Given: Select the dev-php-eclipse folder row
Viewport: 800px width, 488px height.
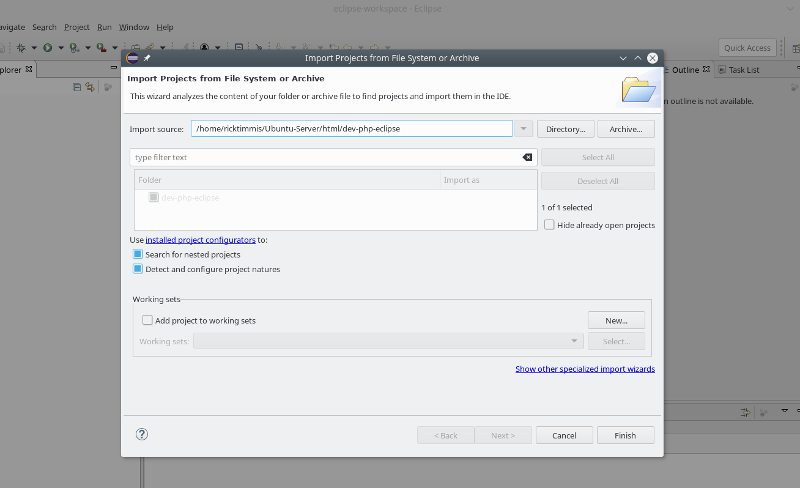Looking at the screenshot, I should [x=336, y=198].
